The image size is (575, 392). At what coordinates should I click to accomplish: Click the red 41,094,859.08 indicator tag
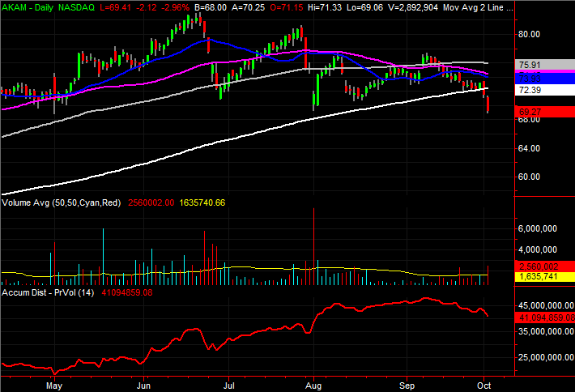coord(545,317)
